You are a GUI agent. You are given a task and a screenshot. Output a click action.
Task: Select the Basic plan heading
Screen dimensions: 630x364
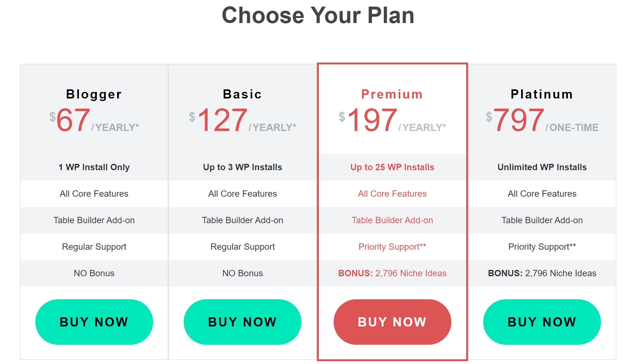tap(242, 94)
